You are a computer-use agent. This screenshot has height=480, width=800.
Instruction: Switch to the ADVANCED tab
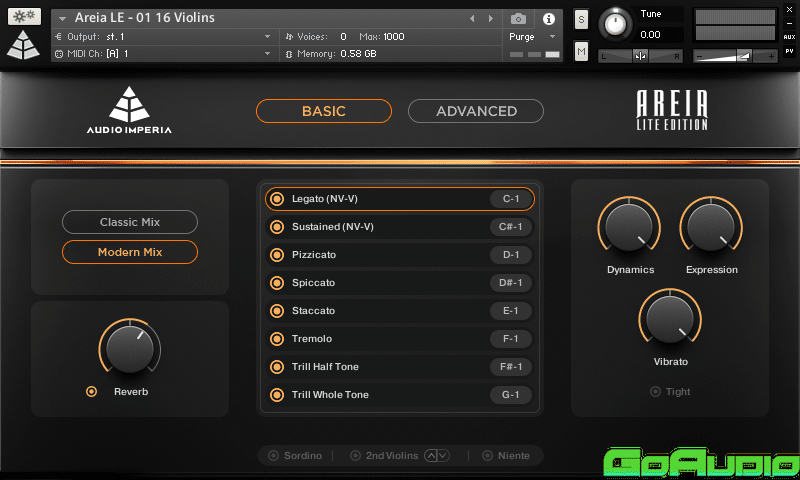(x=476, y=111)
